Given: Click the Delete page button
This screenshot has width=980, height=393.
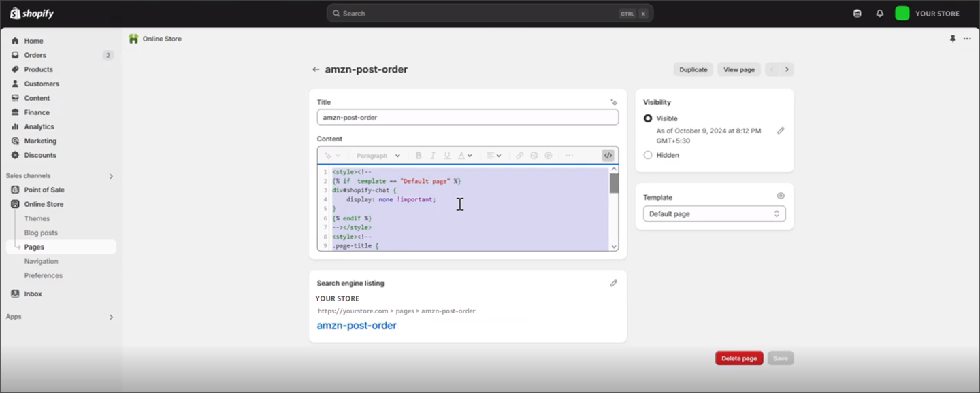Looking at the screenshot, I should [x=739, y=358].
